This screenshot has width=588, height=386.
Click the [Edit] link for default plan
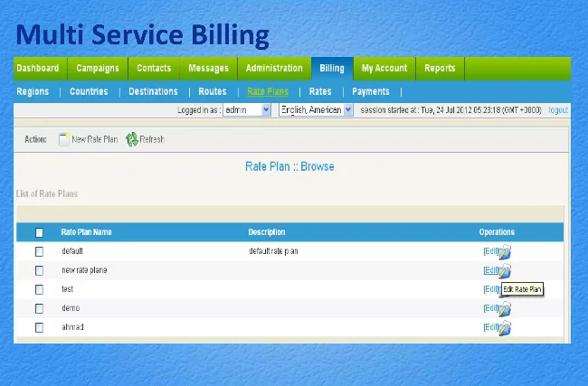(491, 251)
